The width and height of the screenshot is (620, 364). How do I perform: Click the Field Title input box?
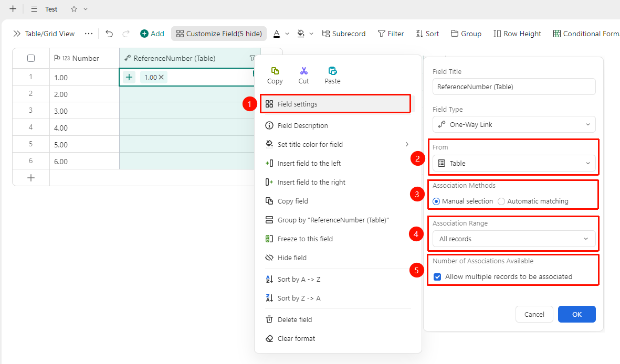tap(514, 87)
